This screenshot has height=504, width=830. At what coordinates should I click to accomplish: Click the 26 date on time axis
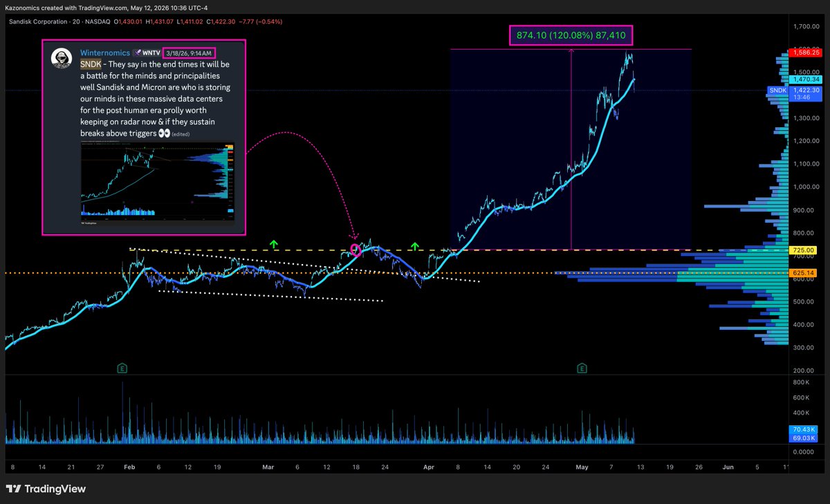[x=699, y=467]
